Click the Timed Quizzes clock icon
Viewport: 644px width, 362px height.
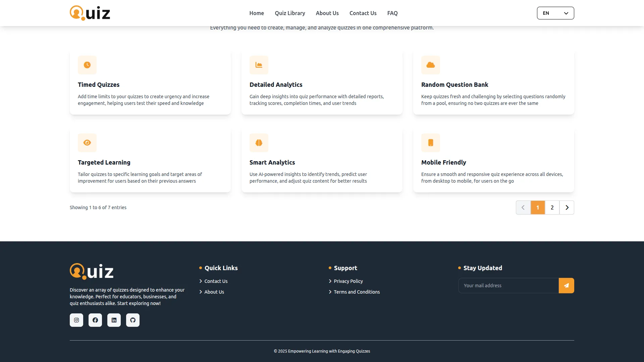[87, 65]
